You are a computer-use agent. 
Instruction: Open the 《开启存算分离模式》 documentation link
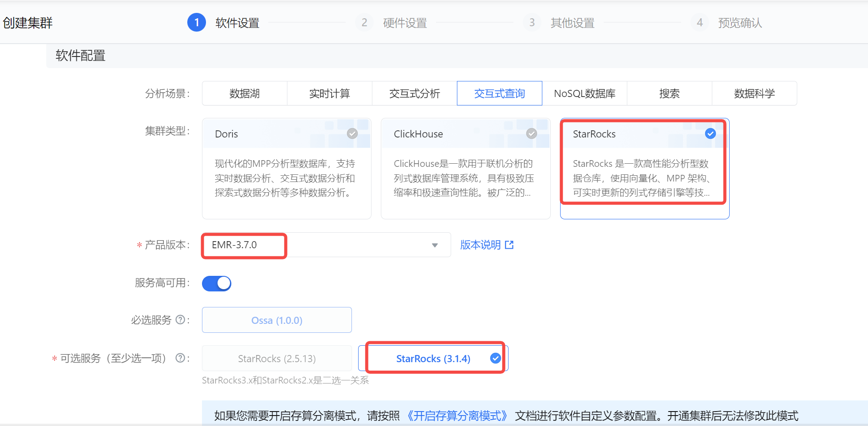click(x=457, y=416)
